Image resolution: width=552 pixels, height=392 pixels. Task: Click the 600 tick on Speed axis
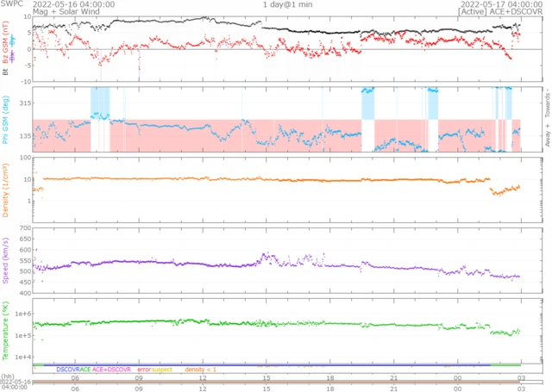pos(25,250)
